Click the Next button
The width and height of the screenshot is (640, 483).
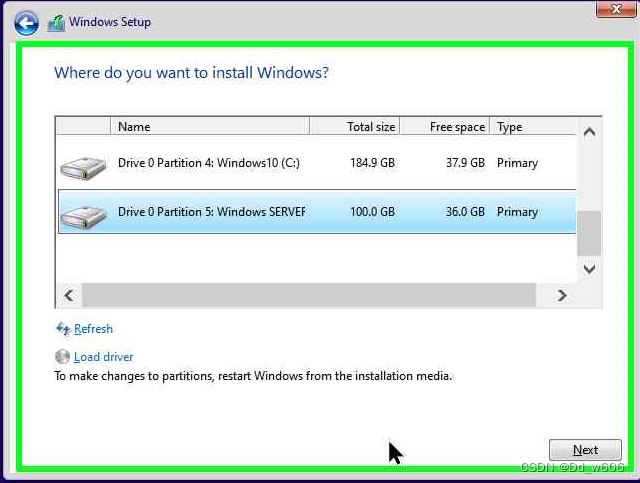(x=585, y=450)
